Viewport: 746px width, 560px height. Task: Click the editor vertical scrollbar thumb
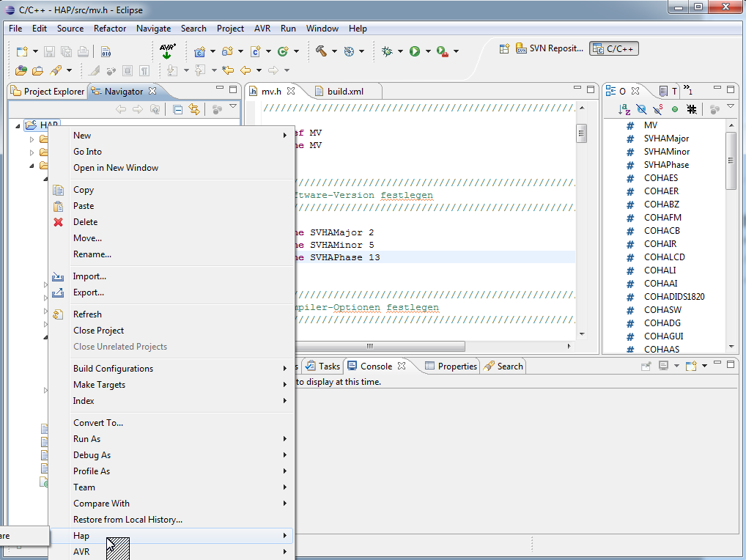click(581, 133)
